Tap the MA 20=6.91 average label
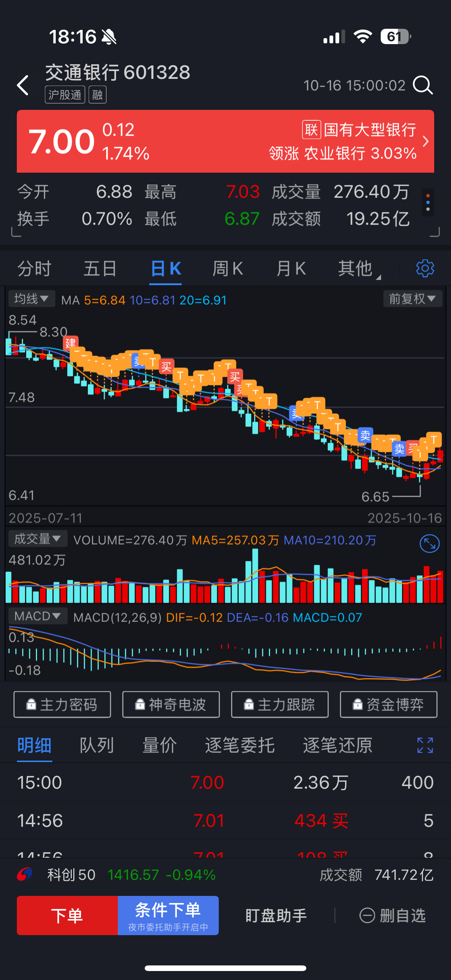Viewport: 451px width, 980px height. pyautogui.click(x=203, y=300)
